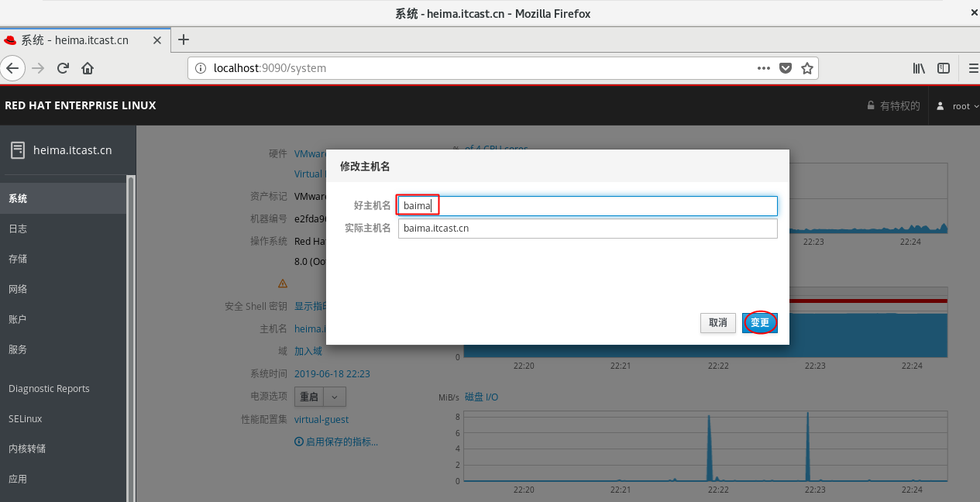Reload the current page

click(x=63, y=68)
